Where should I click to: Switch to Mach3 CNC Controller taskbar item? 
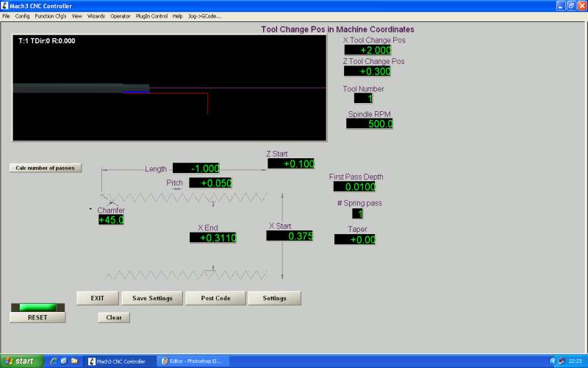(x=118, y=361)
